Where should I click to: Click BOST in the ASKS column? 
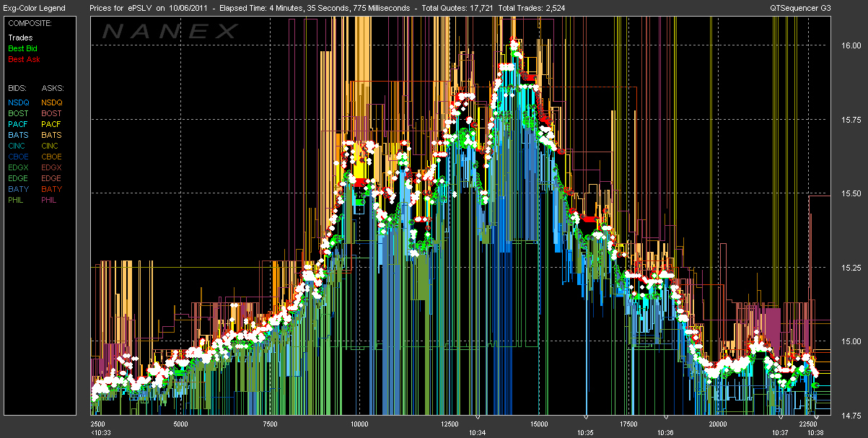52,113
